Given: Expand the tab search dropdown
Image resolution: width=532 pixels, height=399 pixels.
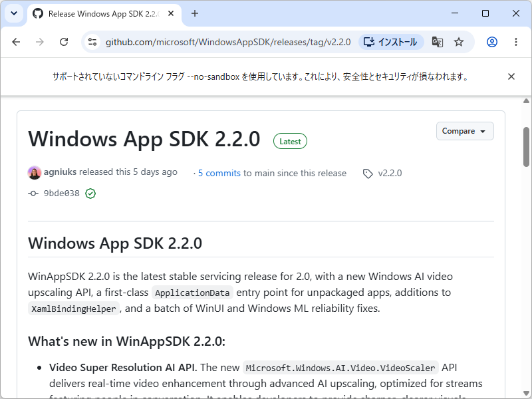Looking at the screenshot, I should [14, 13].
